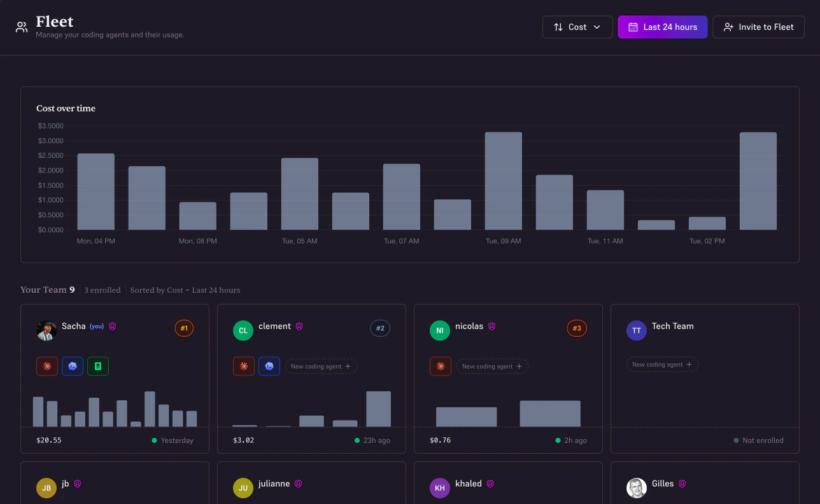Screen dimensions: 820x504
Task: Select nicolas's red coding agent icon
Action: pyautogui.click(x=440, y=366)
